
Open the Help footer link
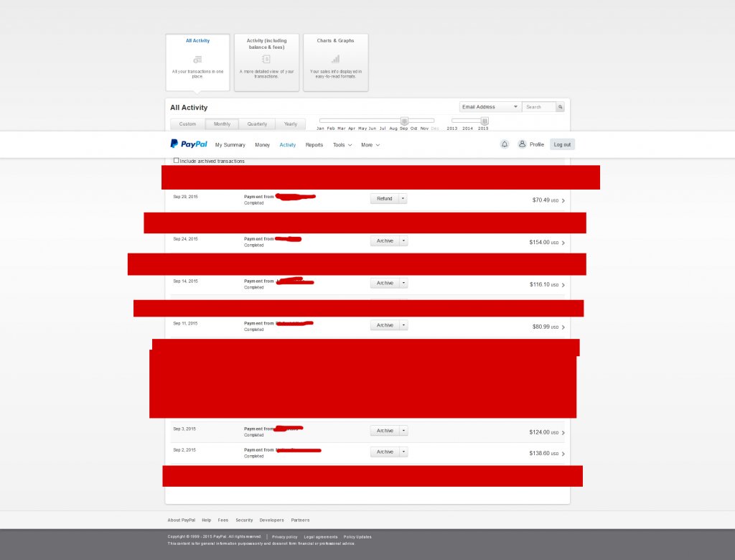[206, 520]
